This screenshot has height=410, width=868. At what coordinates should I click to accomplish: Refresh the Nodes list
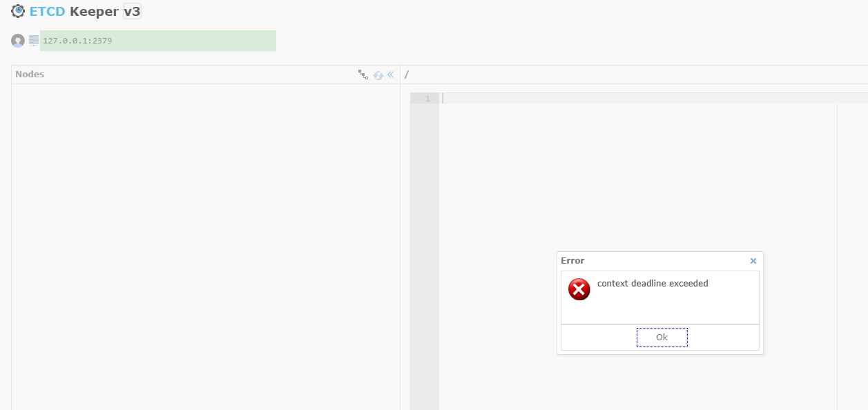[x=378, y=75]
